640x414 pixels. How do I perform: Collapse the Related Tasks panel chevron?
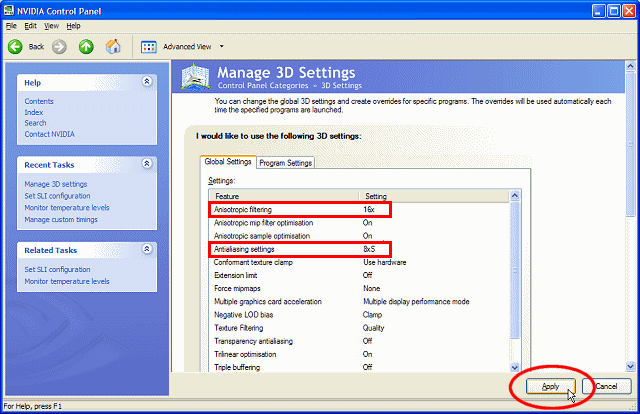(x=147, y=249)
